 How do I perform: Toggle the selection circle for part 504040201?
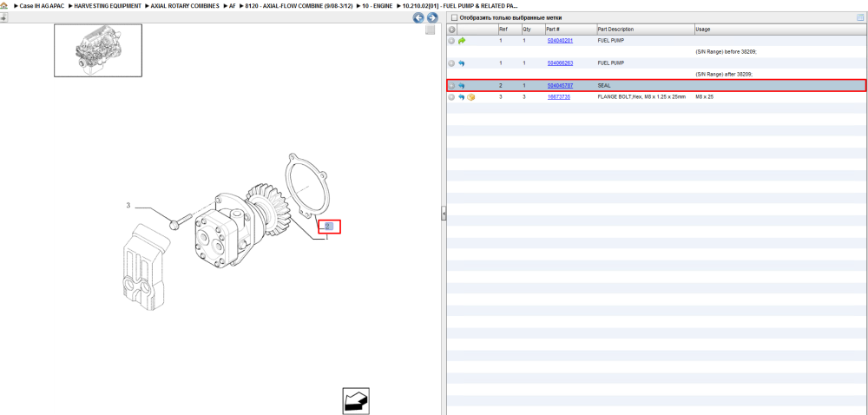(451, 41)
